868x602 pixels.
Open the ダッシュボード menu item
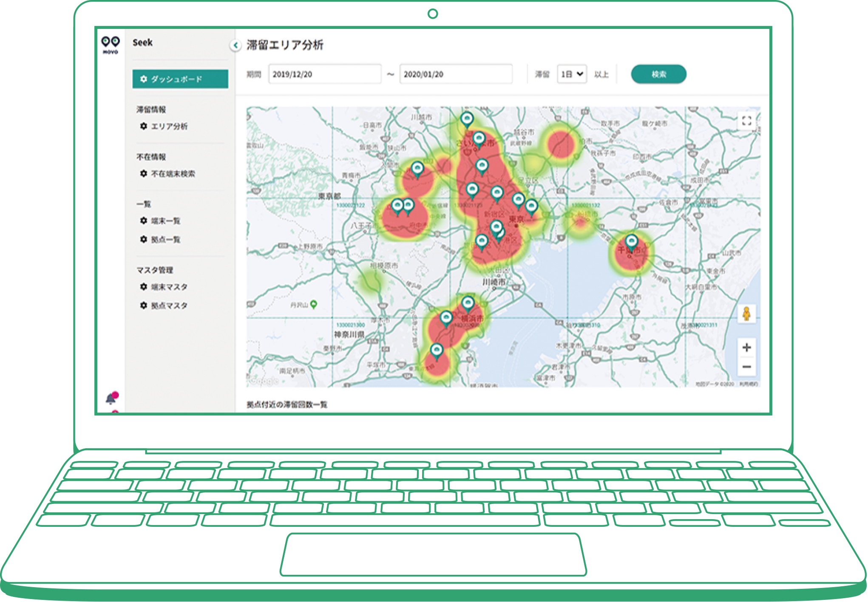tap(180, 79)
